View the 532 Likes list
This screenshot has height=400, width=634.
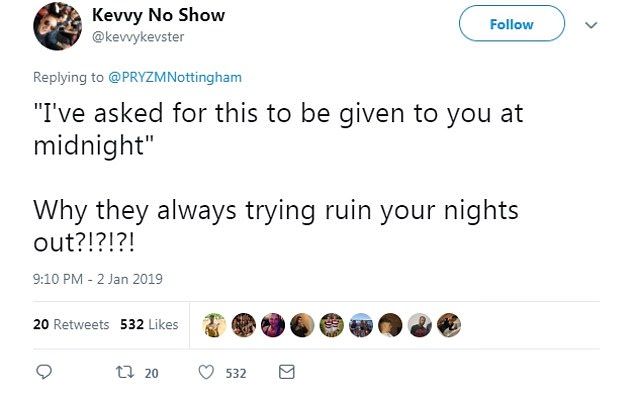148,324
